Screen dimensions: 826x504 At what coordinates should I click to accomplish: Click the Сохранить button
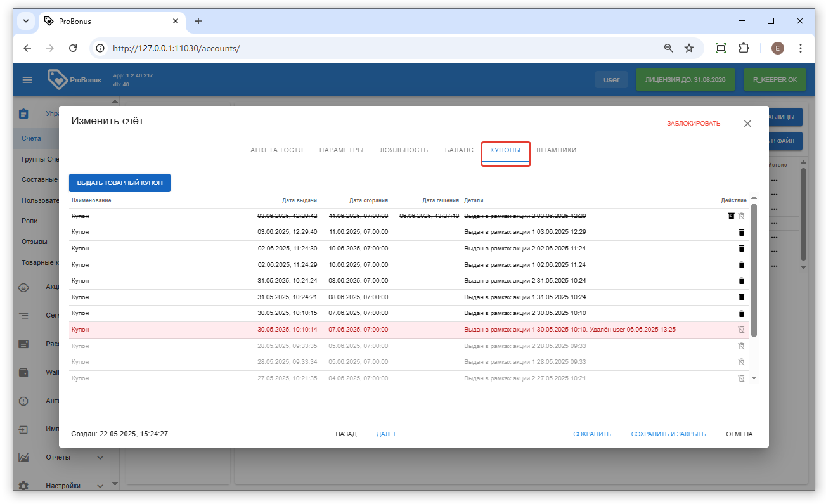pyautogui.click(x=592, y=434)
